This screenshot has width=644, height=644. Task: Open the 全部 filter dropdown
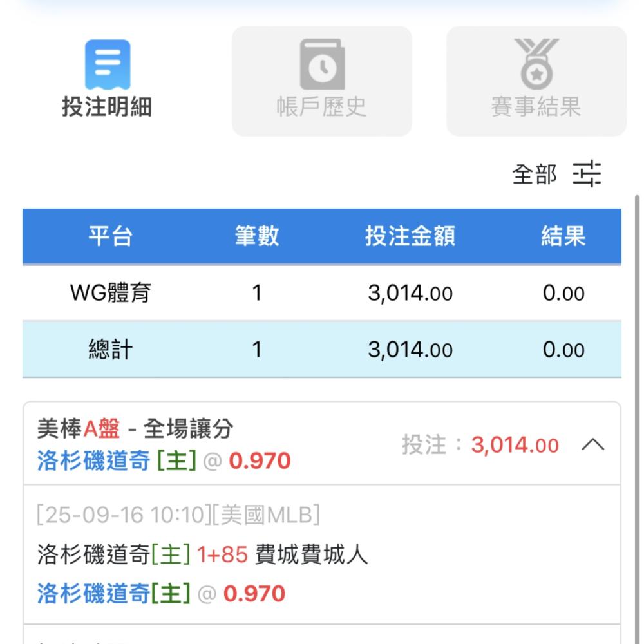click(535, 174)
